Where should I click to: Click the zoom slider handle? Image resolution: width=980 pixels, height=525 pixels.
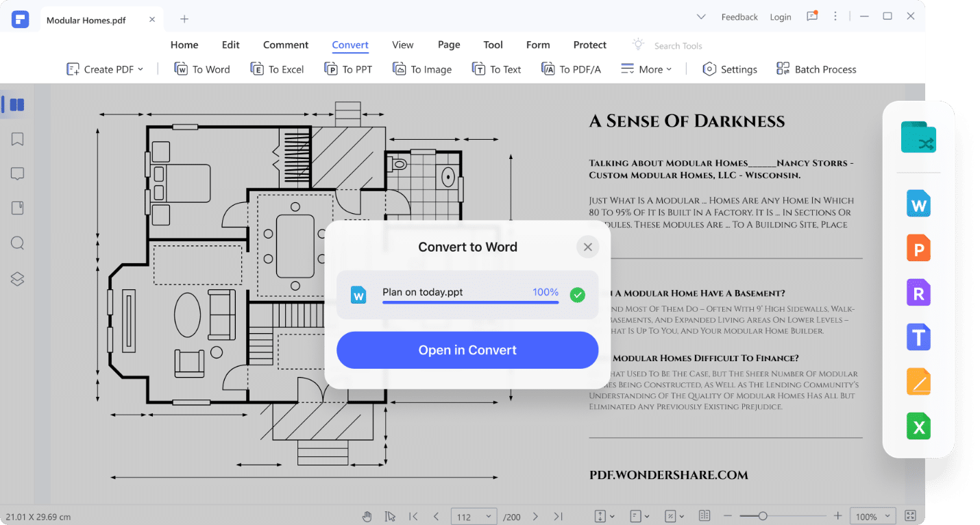tap(762, 516)
